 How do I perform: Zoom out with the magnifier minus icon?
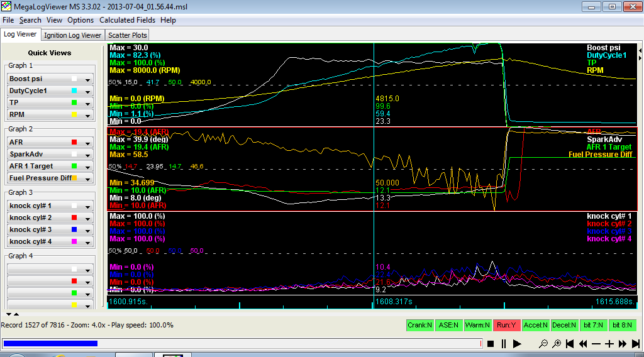[543, 344]
